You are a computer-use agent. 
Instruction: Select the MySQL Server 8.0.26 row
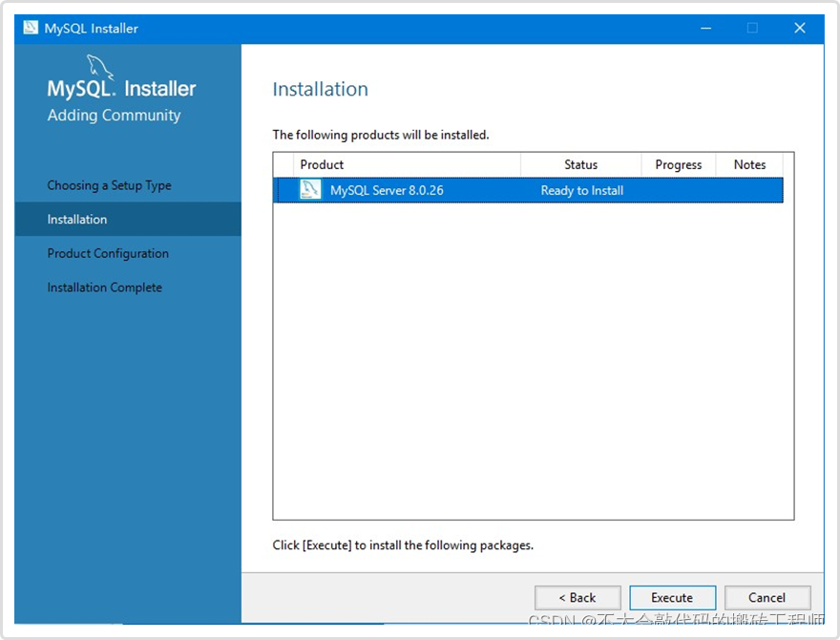[x=528, y=190]
